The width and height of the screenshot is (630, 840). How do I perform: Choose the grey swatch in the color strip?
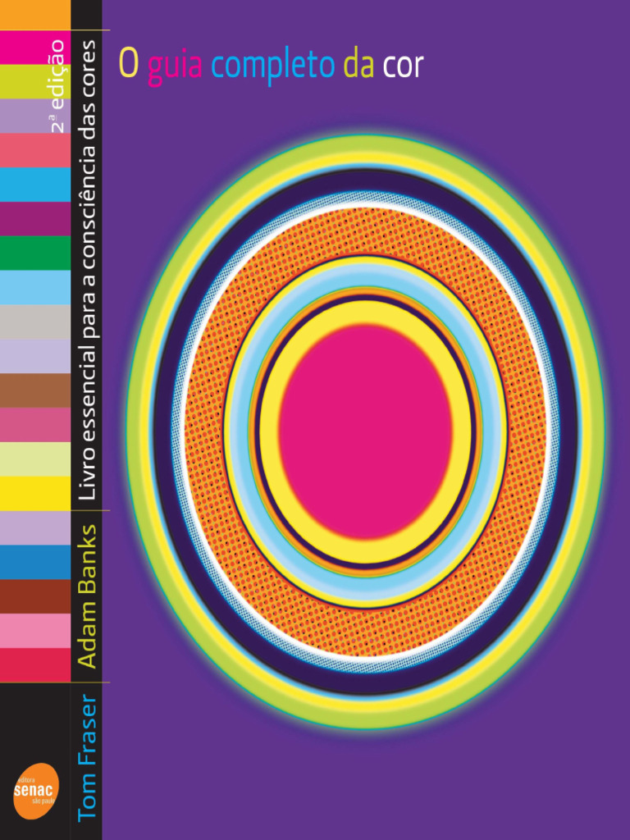click(x=35, y=322)
